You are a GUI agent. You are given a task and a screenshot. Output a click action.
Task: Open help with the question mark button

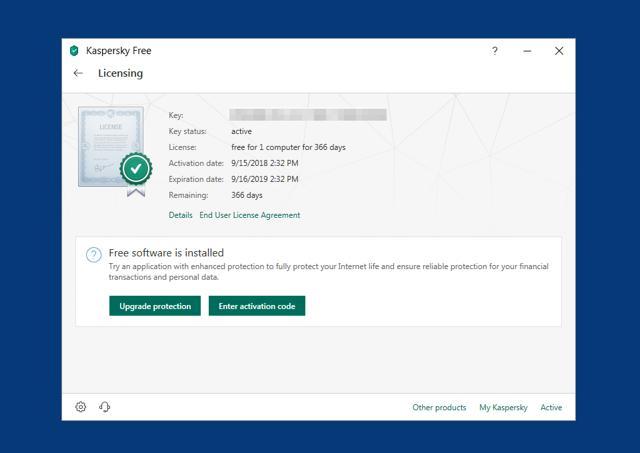coord(494,51)
